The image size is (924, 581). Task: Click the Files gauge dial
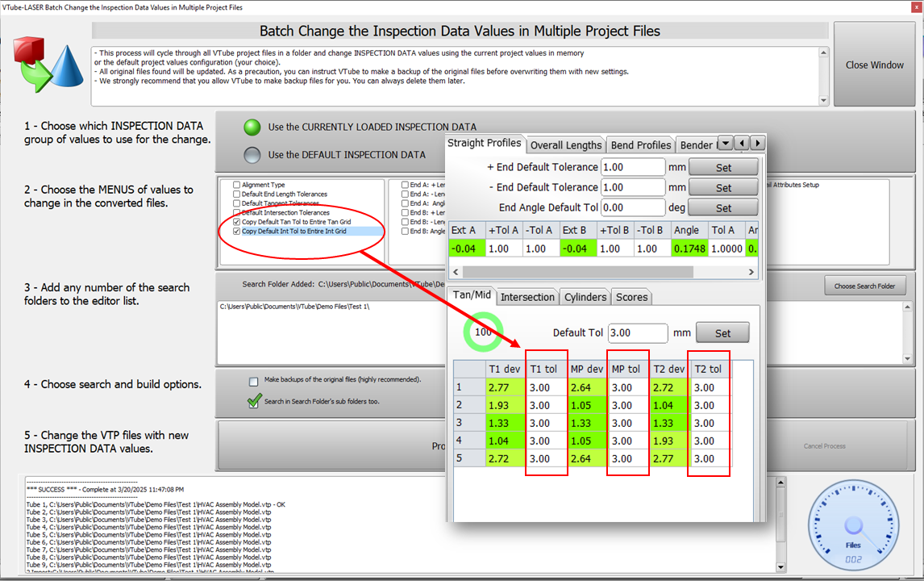(853, 525)
